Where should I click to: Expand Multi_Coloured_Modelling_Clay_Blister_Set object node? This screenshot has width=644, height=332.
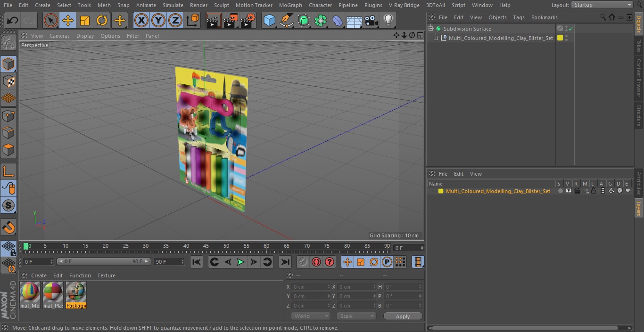pos(436,38)
